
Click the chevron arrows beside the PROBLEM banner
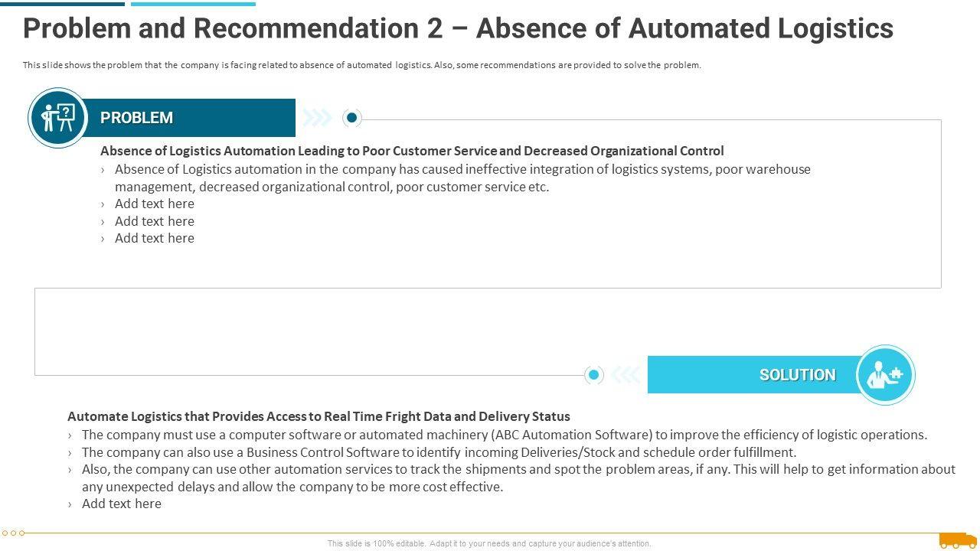pyautogui.click(x=317, y=118)
